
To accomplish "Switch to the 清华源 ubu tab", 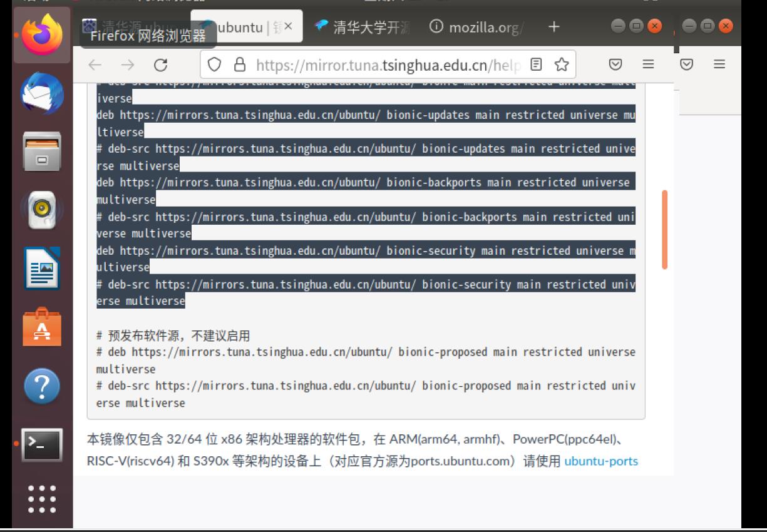I will [131, 28].
